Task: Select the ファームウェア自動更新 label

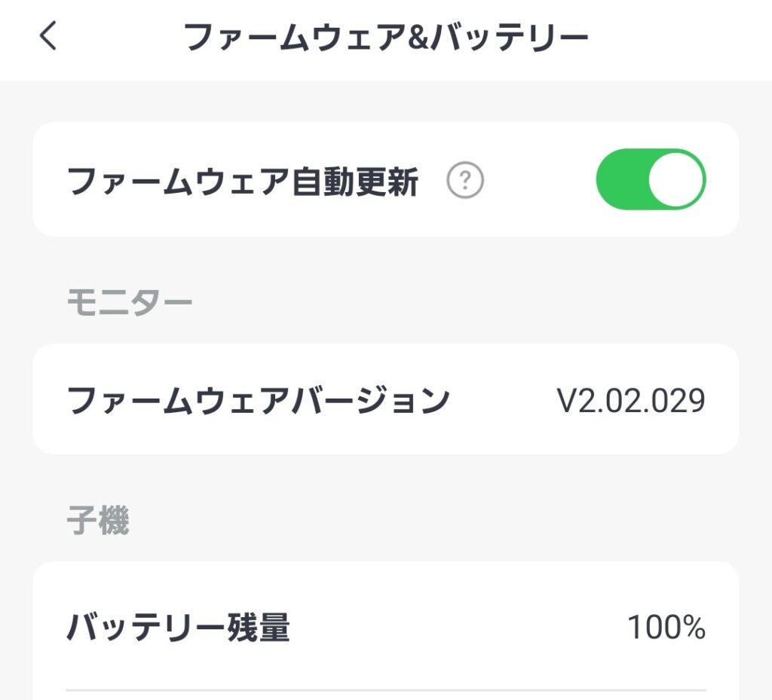Action: pyautogui.click(x=243, y=182)
